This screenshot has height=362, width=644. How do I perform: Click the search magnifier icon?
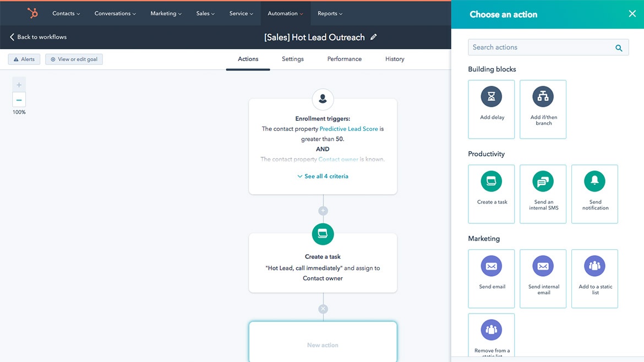click(619, 48)
